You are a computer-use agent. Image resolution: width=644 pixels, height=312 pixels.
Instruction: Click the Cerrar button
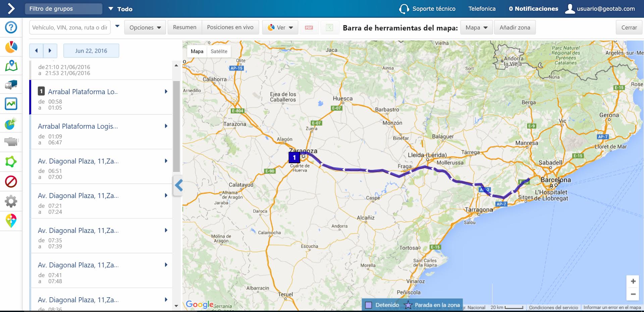tap(629, 27)
